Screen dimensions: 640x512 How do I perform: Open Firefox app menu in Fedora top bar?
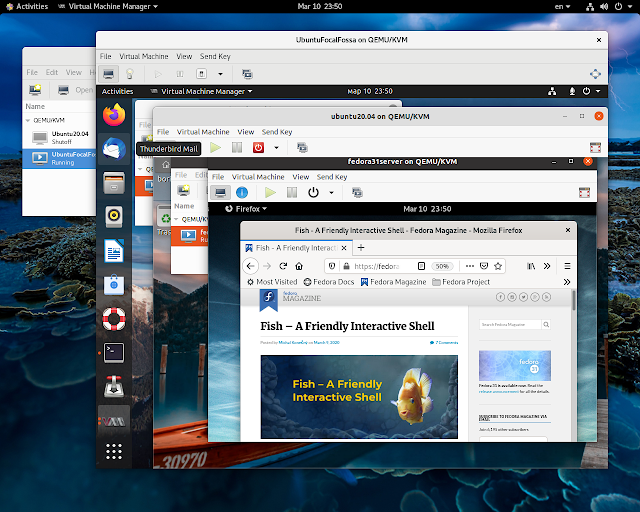click(x=246, y=209)
